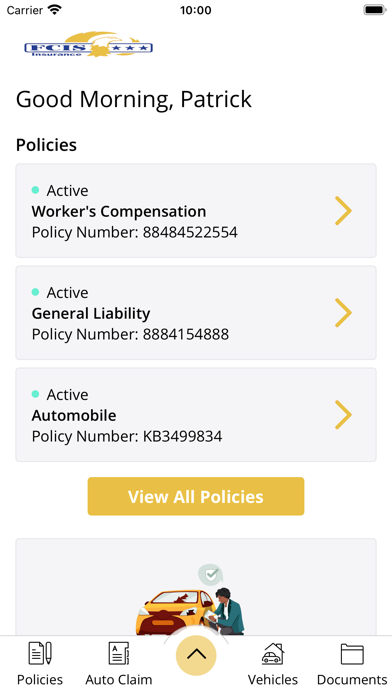Tap the Wi-Fi icon in status bar
This screenshot has width=392, height=696.
click(x=55, y=10)
